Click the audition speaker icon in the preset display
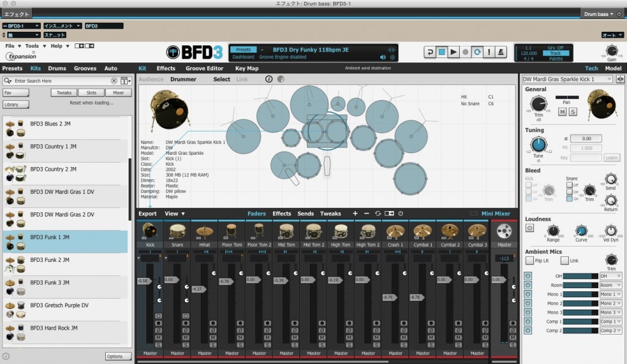 pyautogui.click(x=383, y=57)
